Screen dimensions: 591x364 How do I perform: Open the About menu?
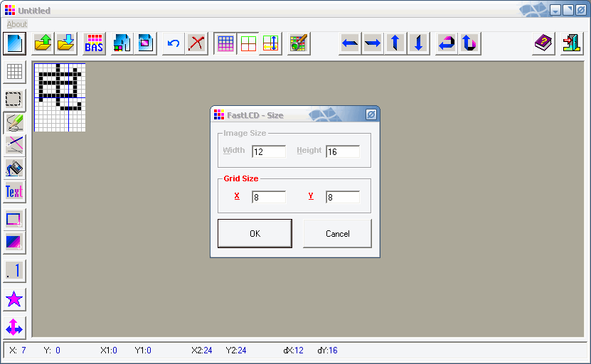pos(17,24)
